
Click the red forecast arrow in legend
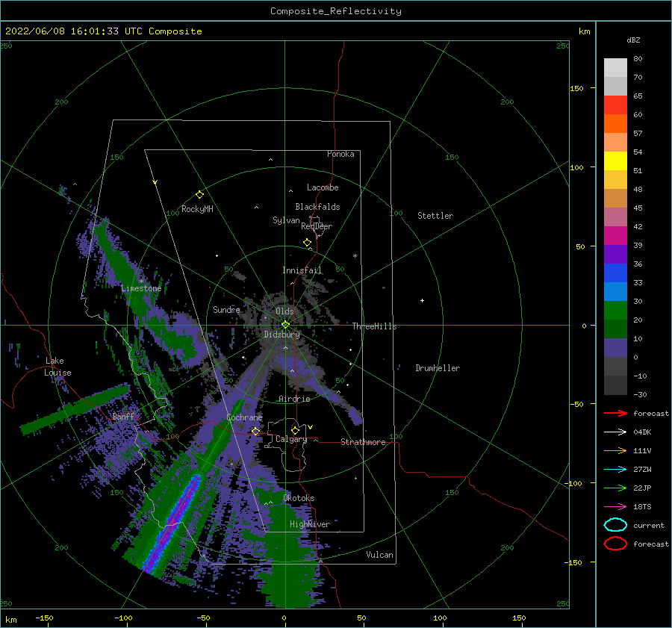click(x=615, y=413)
